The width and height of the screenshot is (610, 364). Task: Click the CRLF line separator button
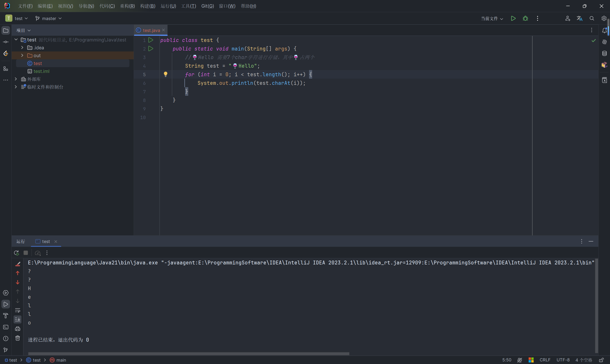[x=545, y=360]
